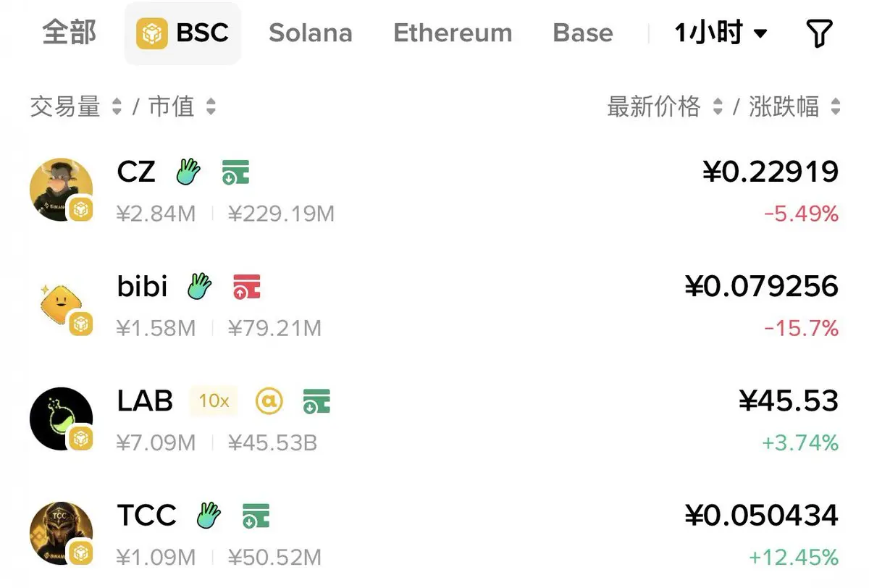Tap the 10x badge on LAB

point(214,401)
